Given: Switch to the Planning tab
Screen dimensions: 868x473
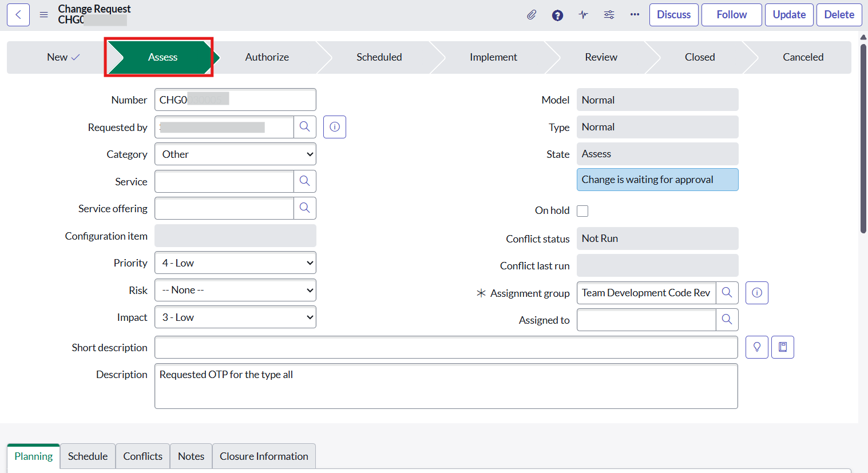Looking at the screenshot, I should click(x=34, y=456).
